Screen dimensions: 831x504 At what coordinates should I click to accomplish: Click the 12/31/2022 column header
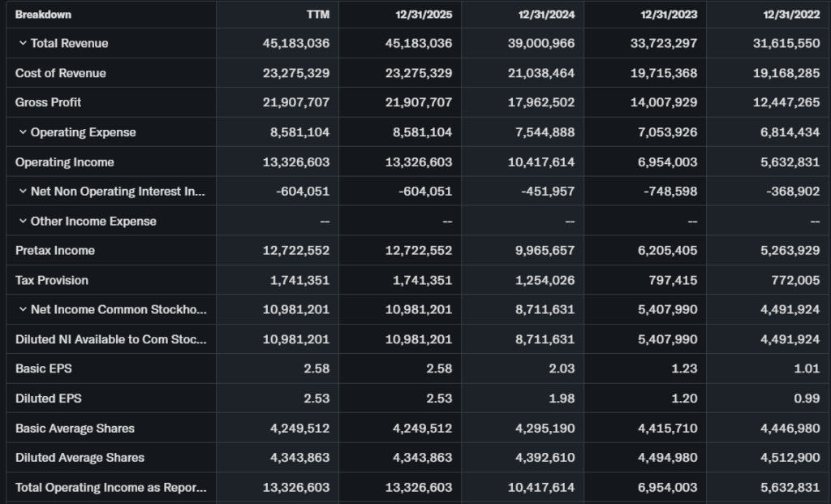[x=792, y=15]
